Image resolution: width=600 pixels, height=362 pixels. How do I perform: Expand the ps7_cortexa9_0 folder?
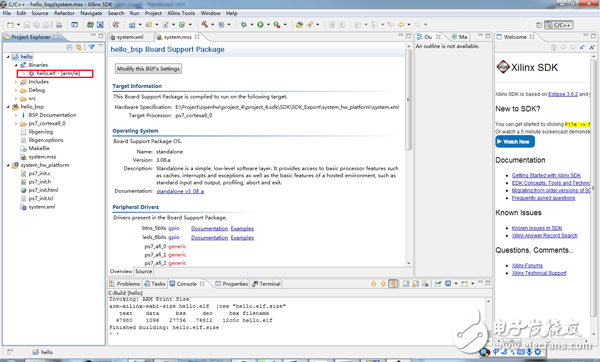(x=16, y=124)
